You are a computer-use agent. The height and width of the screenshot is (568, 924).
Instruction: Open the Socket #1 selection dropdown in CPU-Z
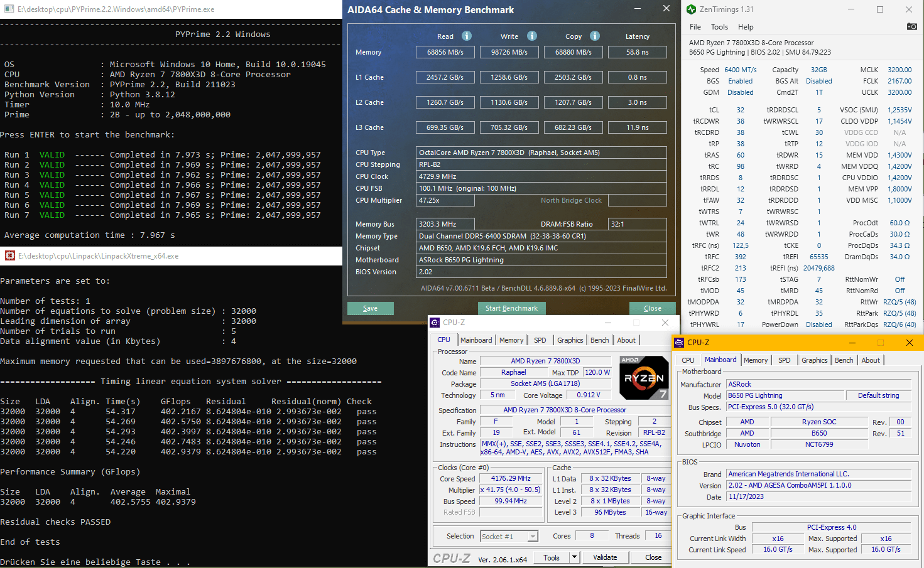coord(533,537)
